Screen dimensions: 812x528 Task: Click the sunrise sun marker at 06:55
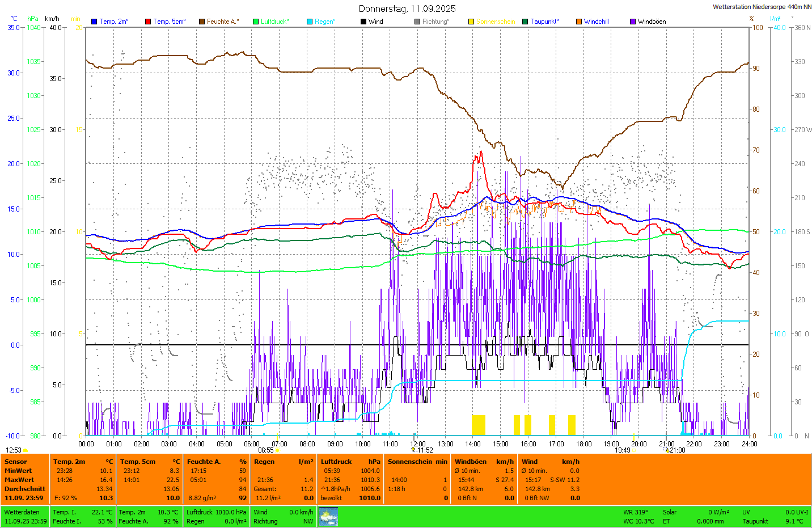277,450
